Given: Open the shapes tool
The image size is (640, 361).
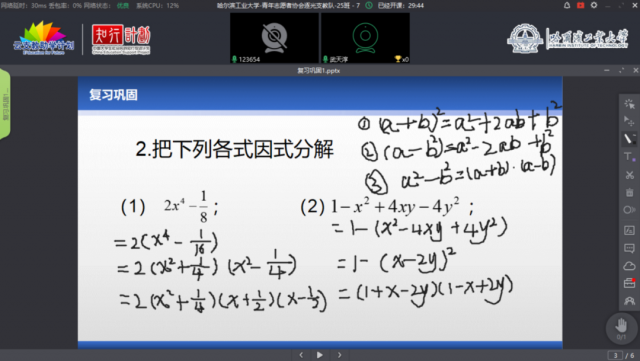Looking at the screenshot, I should click(629, 210).
